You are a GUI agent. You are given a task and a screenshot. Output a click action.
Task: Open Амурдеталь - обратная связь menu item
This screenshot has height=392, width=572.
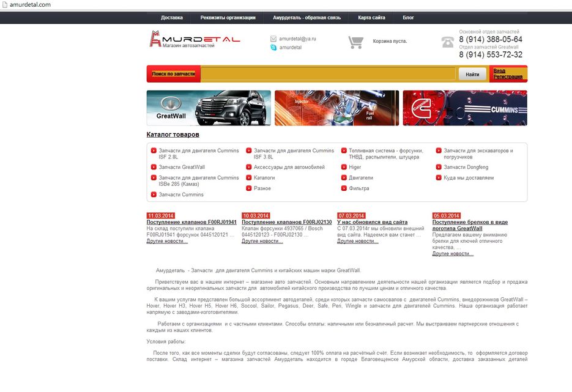[x=306, y=18]
